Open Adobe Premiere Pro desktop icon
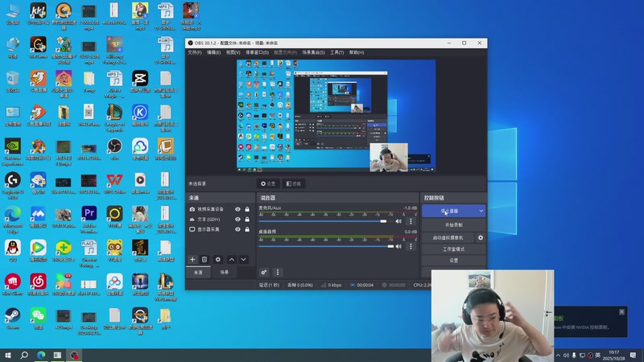 (89, 216)
